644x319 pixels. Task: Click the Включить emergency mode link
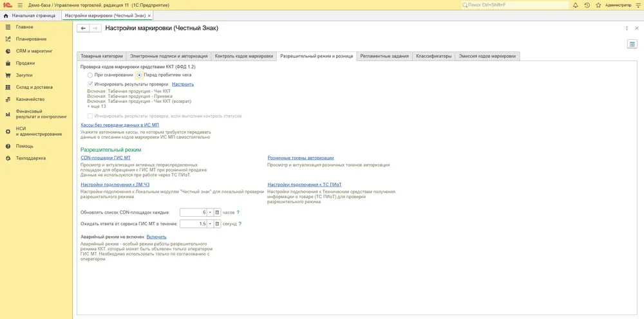(156, 237)
